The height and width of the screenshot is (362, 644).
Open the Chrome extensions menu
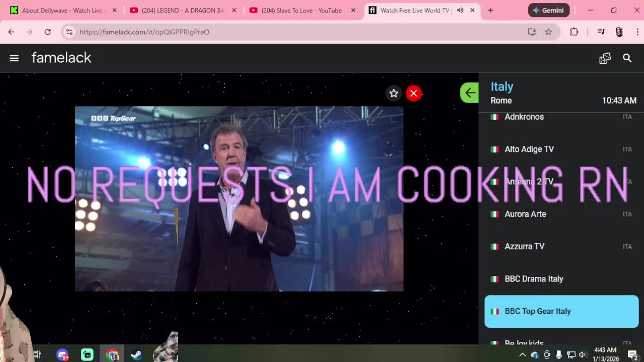574,32
